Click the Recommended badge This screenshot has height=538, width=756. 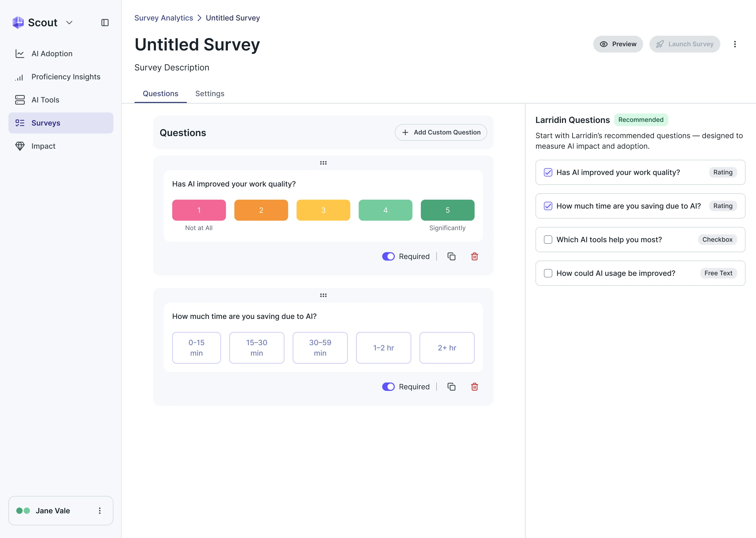tap(641, 120)
